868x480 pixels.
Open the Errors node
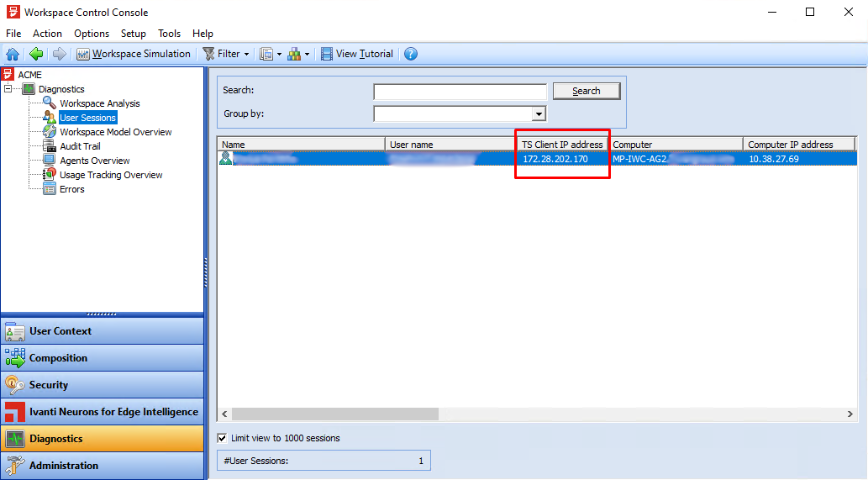[72, 189]
